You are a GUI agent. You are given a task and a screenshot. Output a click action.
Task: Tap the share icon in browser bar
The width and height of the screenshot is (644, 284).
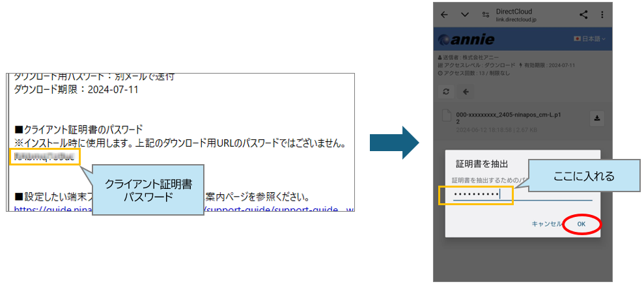[583, 15]
